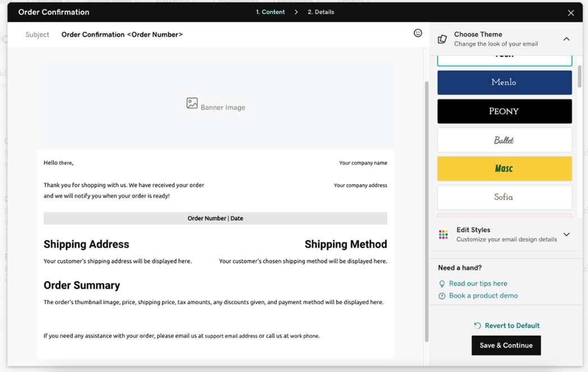Apply the Peony black theme
The height and width of the screenshot is (372, 588).
click(504, 111)
